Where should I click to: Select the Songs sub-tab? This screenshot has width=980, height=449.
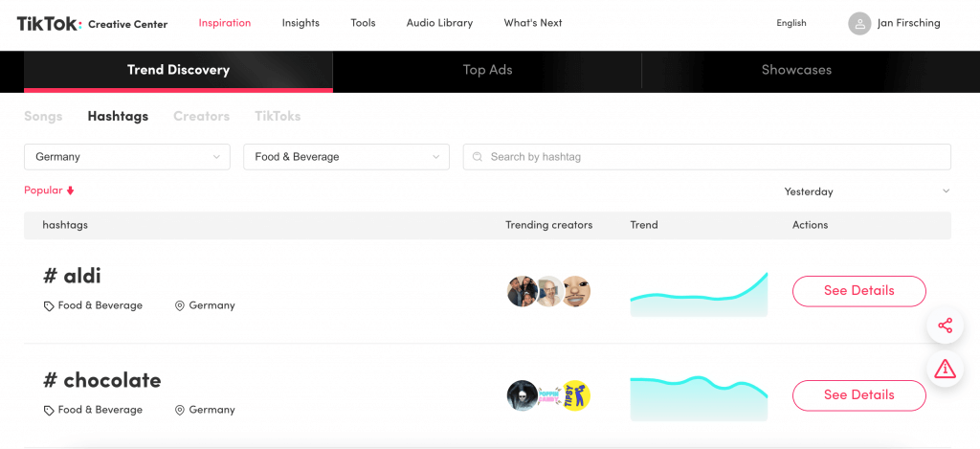43,116
